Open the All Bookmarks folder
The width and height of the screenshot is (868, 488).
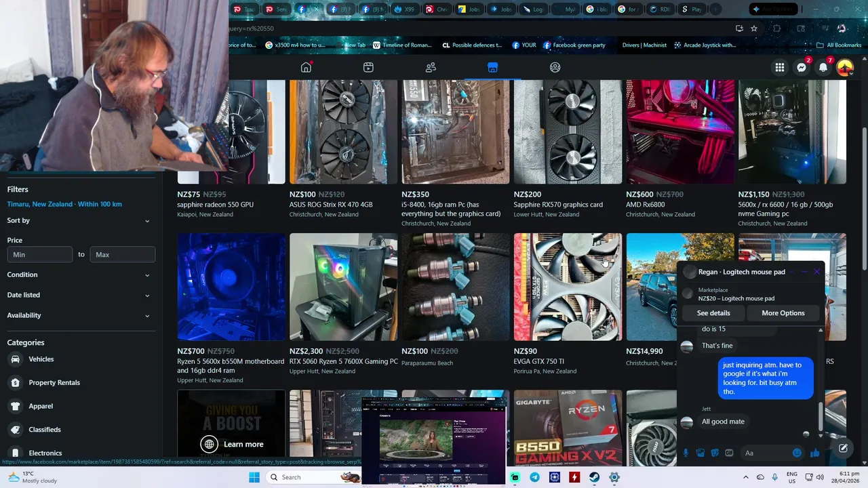[x=839, y=45]
